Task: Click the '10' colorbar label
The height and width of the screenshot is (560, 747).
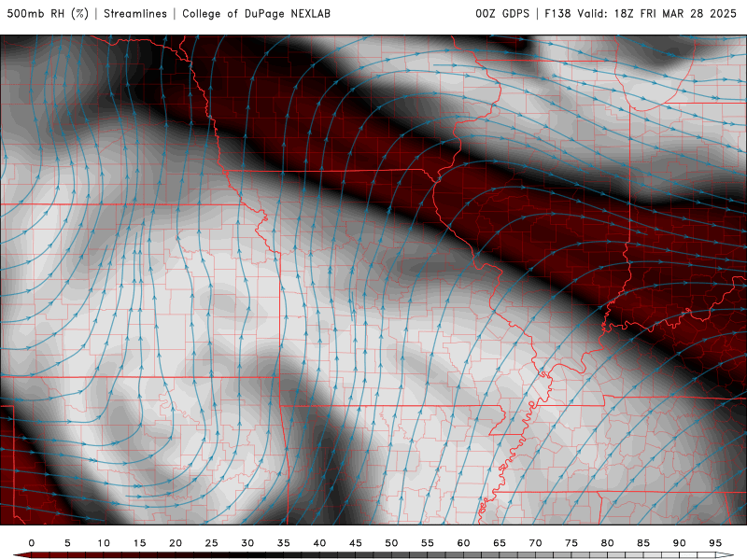Action: (x=104, y=543)
